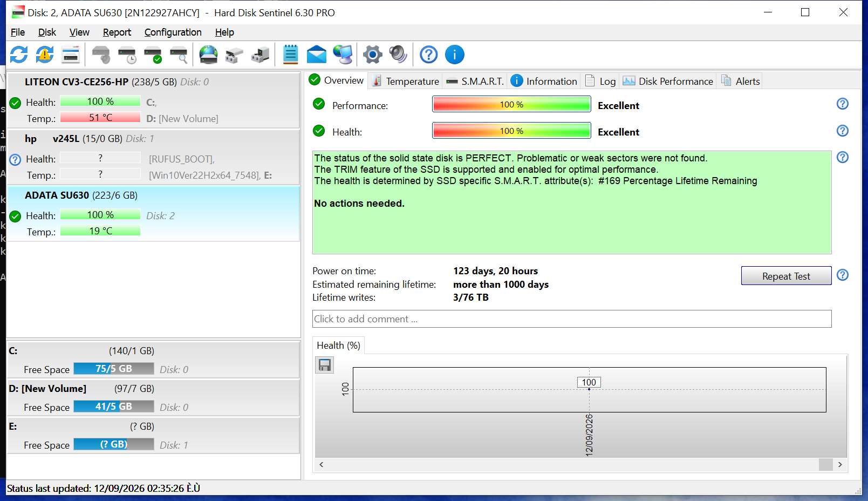This screenshot has height=501, width=868.
Task: Click the C: 75/5 GB free space bar
Action: [x=114, y=369]
